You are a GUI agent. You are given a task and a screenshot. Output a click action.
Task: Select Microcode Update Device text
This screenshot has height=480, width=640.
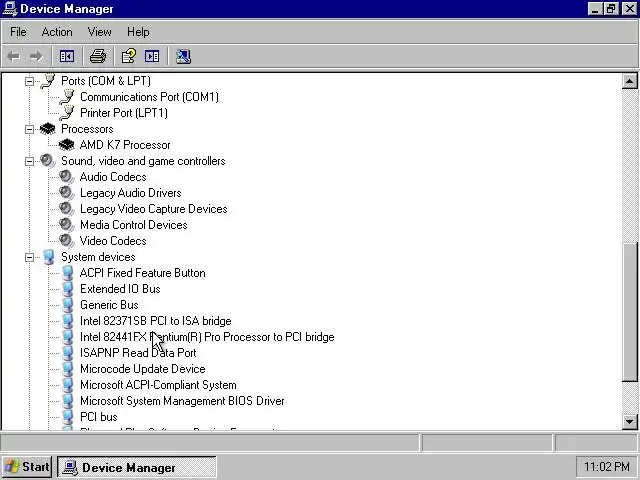pyautogui.click(x=142, y=369)
